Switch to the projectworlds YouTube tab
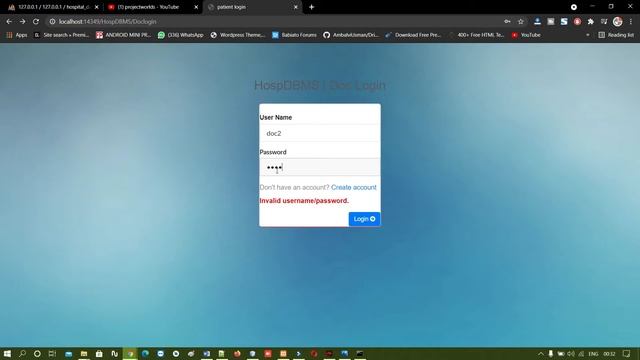 (x=149, y=7)
